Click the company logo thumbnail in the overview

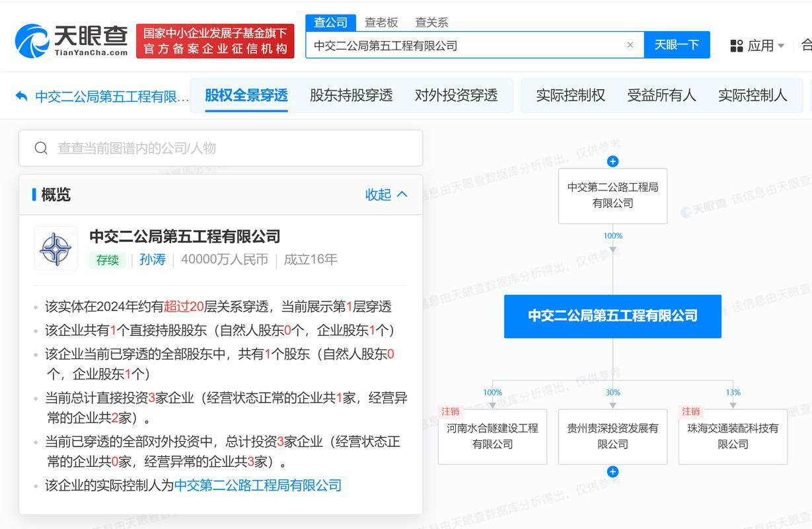(x=56, y=248)
